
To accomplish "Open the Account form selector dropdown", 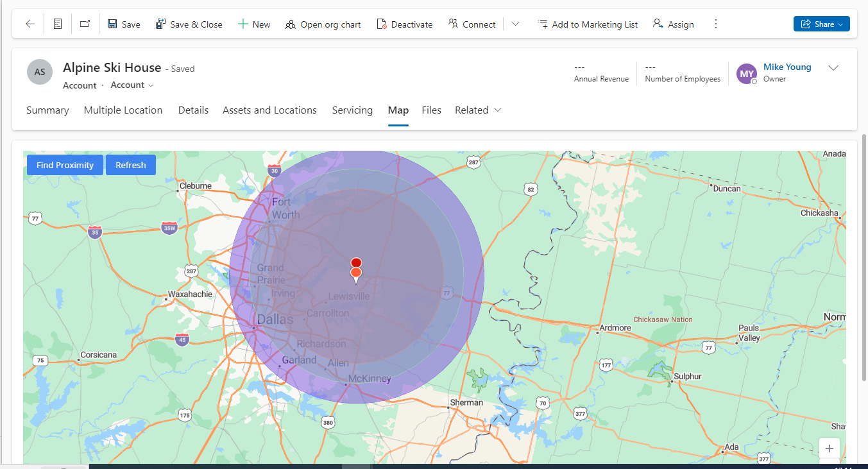I will coord(132,85).
